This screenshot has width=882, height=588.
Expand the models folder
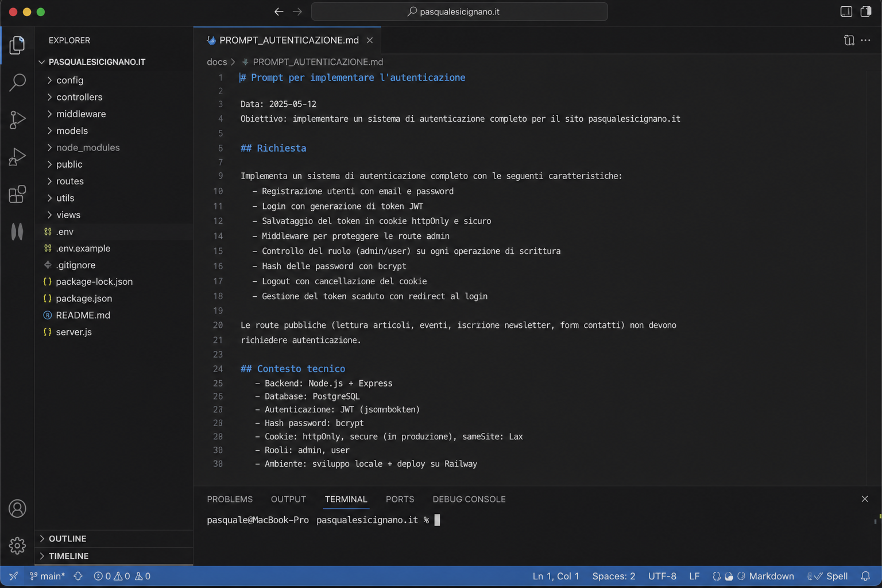[x=114, y=131]
